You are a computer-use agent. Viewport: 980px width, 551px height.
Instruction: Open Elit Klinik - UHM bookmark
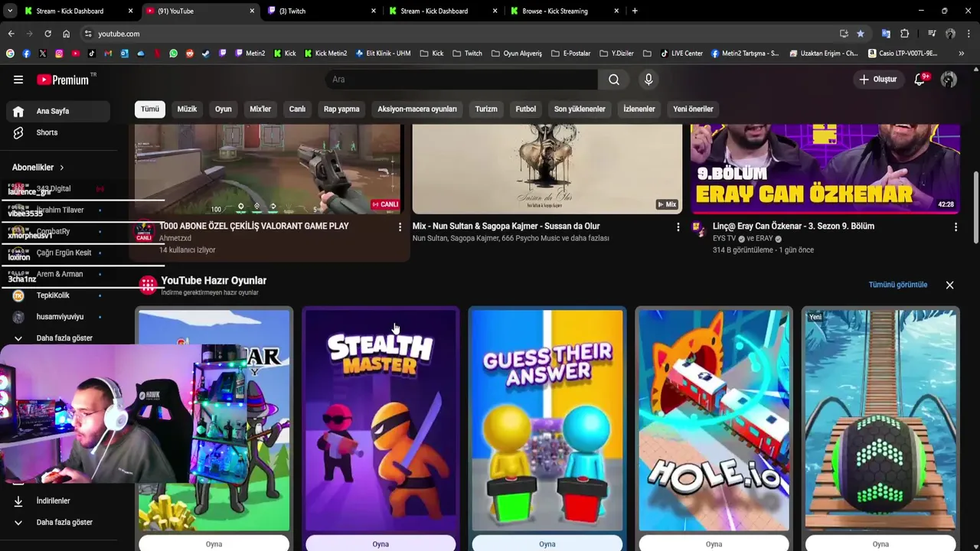click(x=384, y=54)
